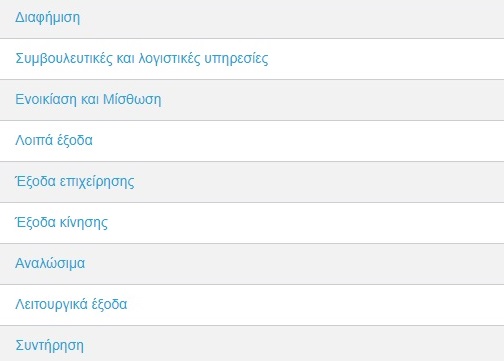Select the gray row with Έξοδα επιχείρησης
The image size is (504, 361).
point(252,182)
